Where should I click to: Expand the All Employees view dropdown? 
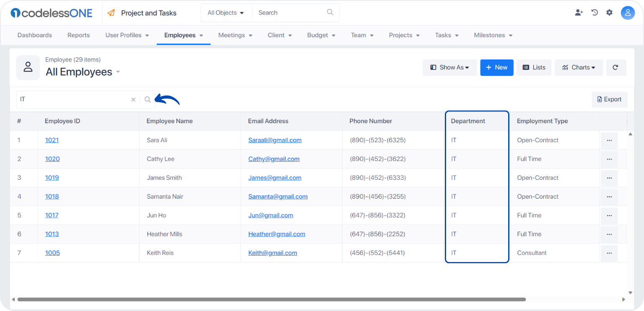pos(118,72)
